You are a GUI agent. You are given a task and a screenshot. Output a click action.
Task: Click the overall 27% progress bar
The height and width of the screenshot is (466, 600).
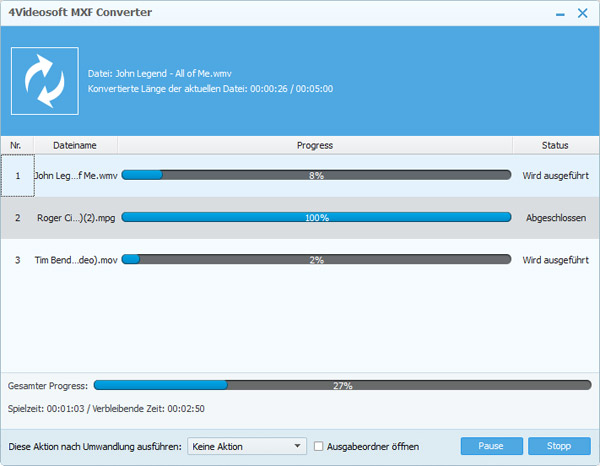coord(341,385)
